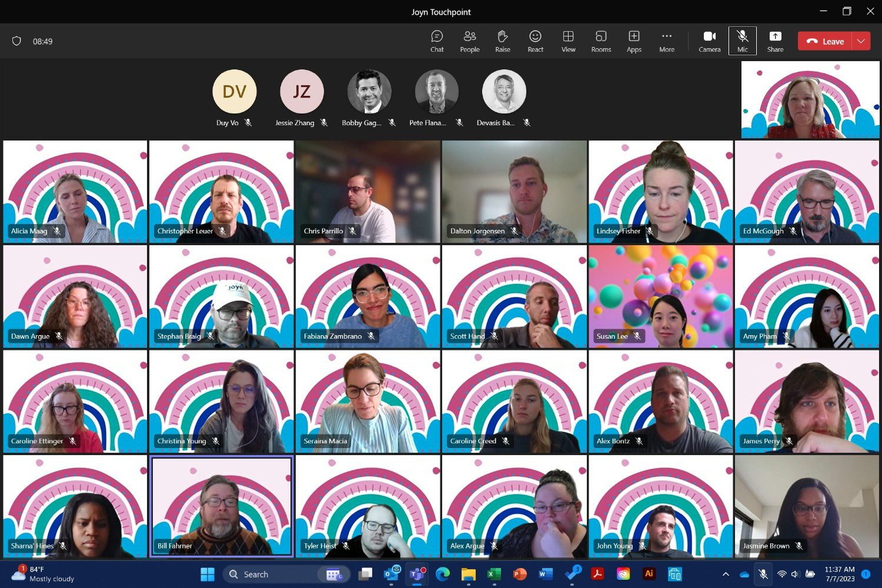Open Adobe Acrobat from the taskbar
The height and width of the screenshot is (588, 882).
[597, 574]
